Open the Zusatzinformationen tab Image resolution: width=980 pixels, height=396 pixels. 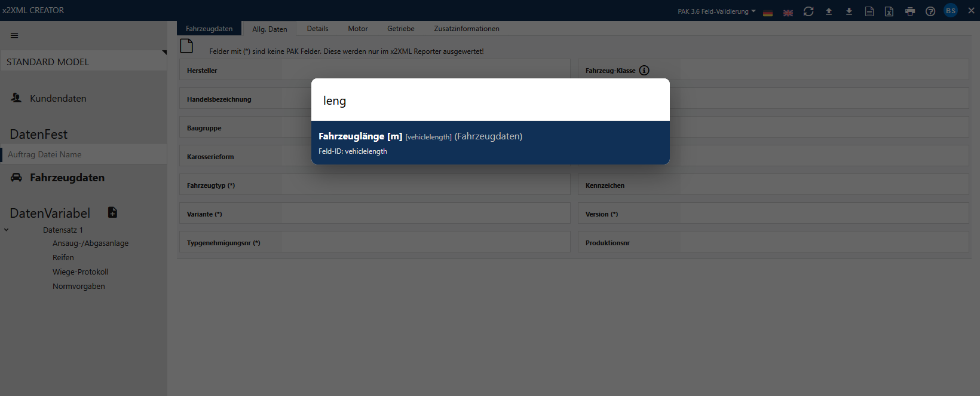(466, 29)
